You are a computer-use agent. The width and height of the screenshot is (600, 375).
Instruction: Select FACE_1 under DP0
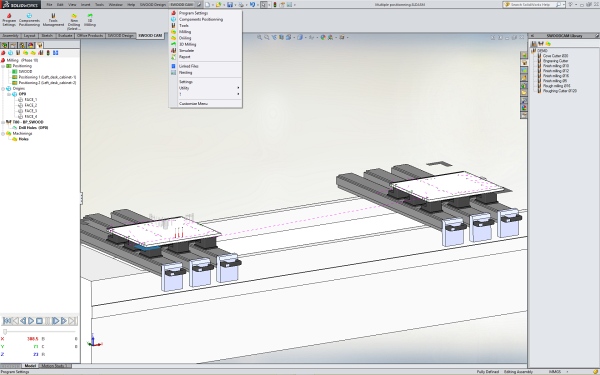31,99
